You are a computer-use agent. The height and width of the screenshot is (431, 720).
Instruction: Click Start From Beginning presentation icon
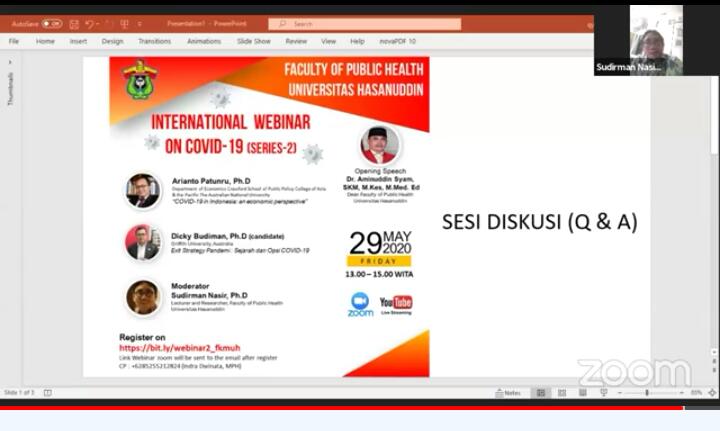124,23
